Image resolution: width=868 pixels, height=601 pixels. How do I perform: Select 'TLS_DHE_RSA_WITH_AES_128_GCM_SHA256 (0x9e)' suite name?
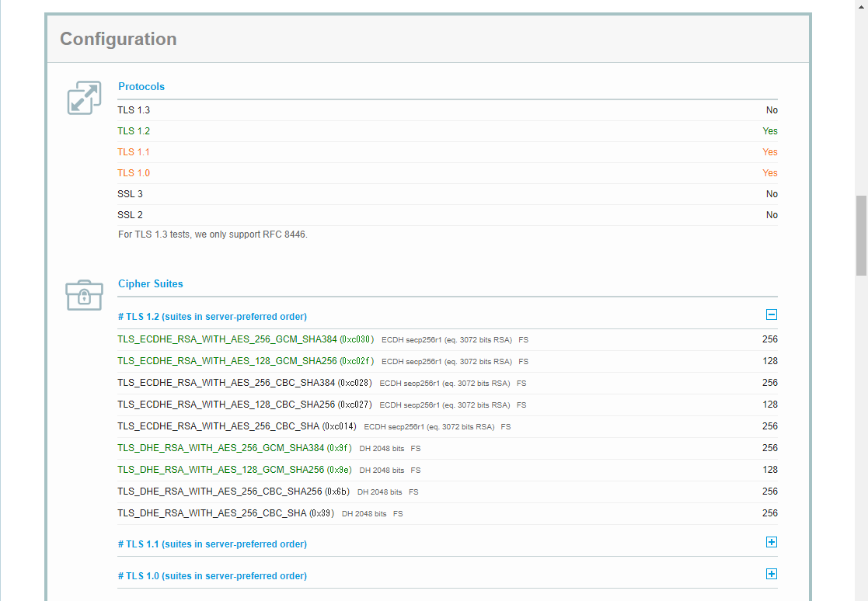pos(235,470)
